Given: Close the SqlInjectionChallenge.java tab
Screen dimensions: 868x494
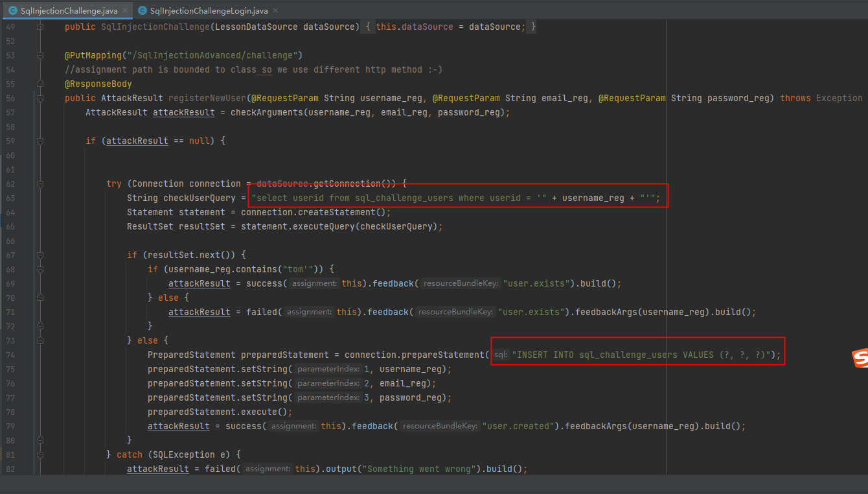Looking at the screenshot, I should point(125,11).
